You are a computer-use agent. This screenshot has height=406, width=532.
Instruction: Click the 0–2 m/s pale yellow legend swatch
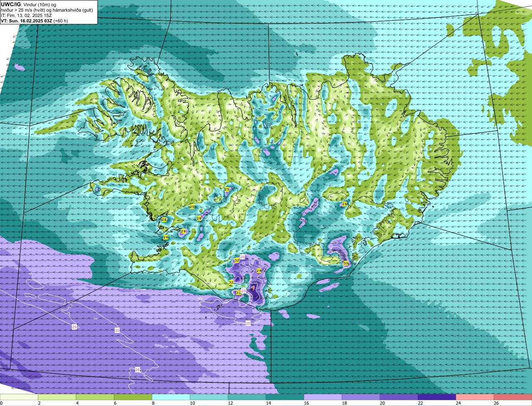tap(19, 397)
